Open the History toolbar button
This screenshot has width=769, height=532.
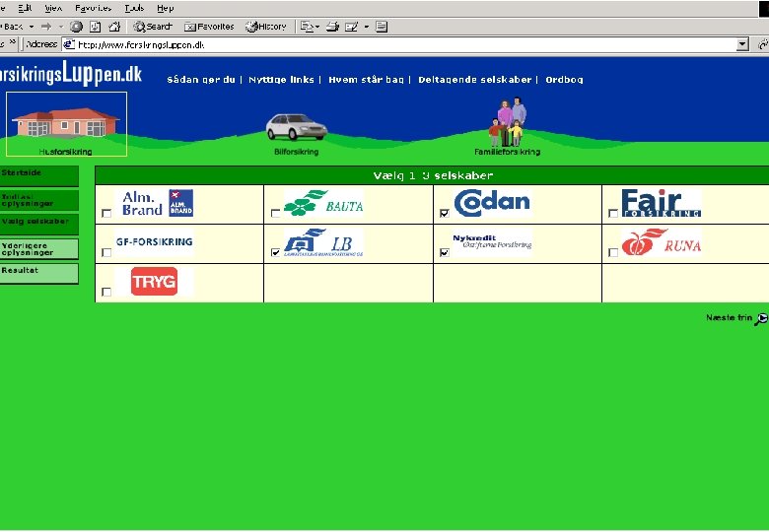(x=266, y=27)
